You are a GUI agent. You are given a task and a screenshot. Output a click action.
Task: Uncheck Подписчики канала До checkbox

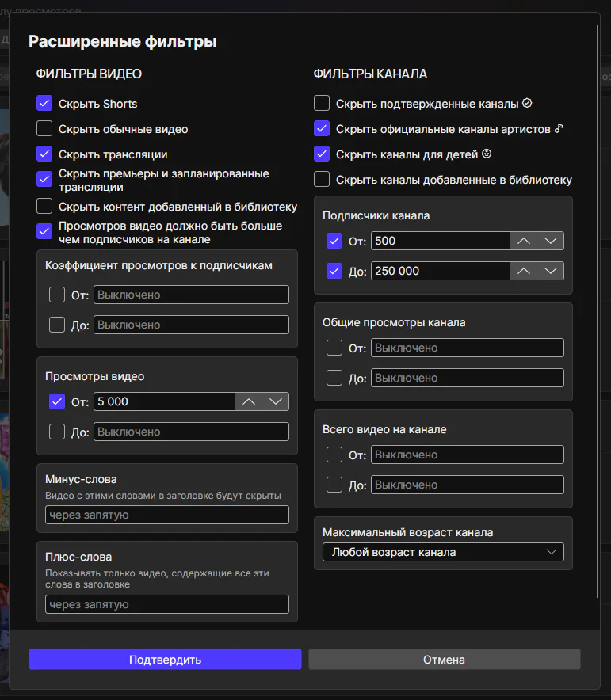pos(334,271)
